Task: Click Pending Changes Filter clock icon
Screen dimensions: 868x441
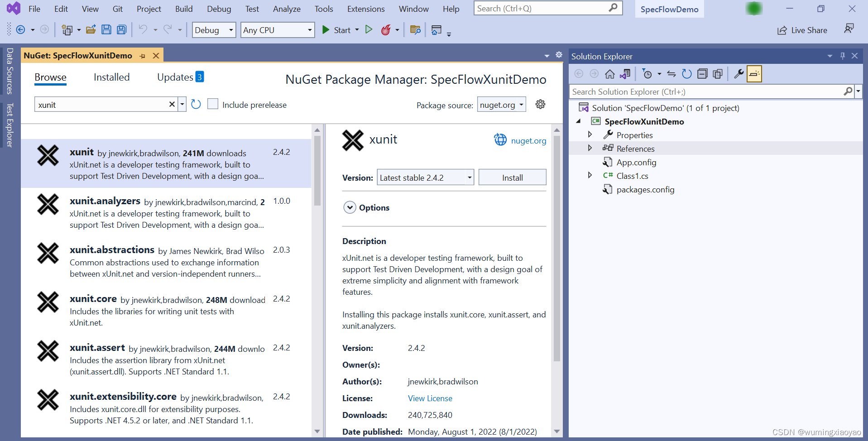Action: click(647, 74)
